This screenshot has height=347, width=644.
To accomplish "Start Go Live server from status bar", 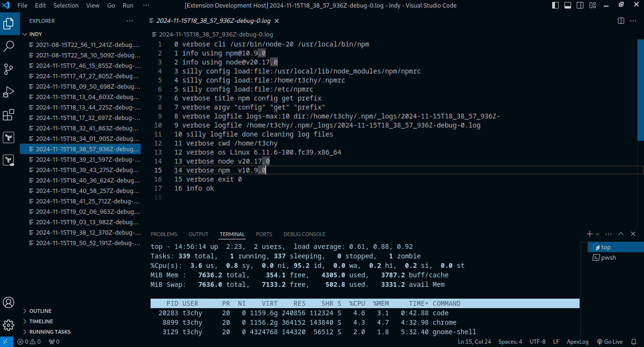I will click(609, 342).
